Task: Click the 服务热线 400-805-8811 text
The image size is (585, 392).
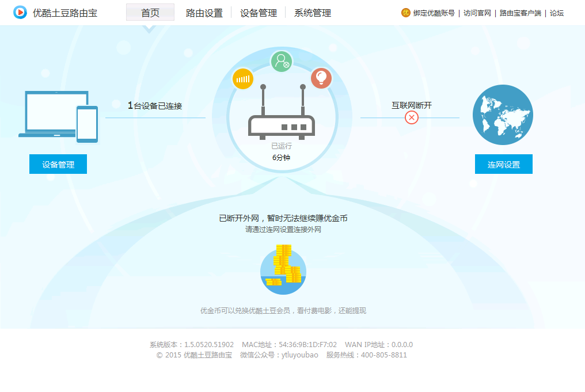Action: click(366, 355)
